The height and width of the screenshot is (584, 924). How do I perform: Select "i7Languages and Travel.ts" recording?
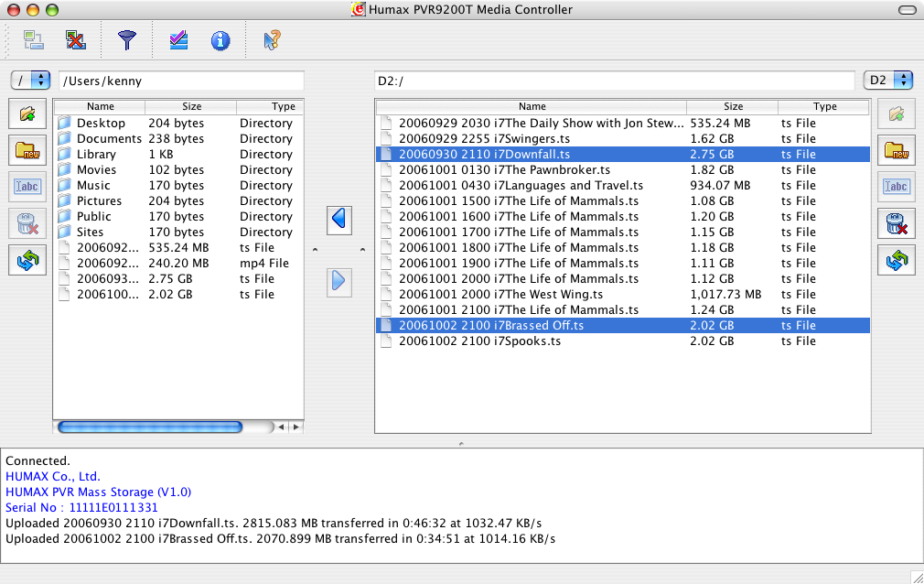pyautogui.click(x=623, y=185)
